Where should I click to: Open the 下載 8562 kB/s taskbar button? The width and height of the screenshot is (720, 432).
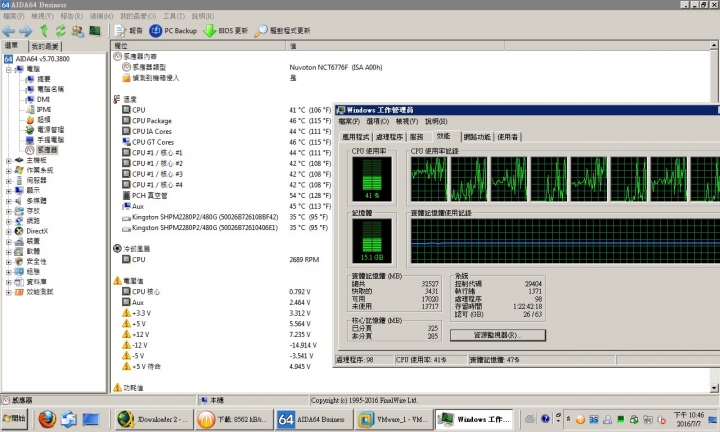(234, 419)
